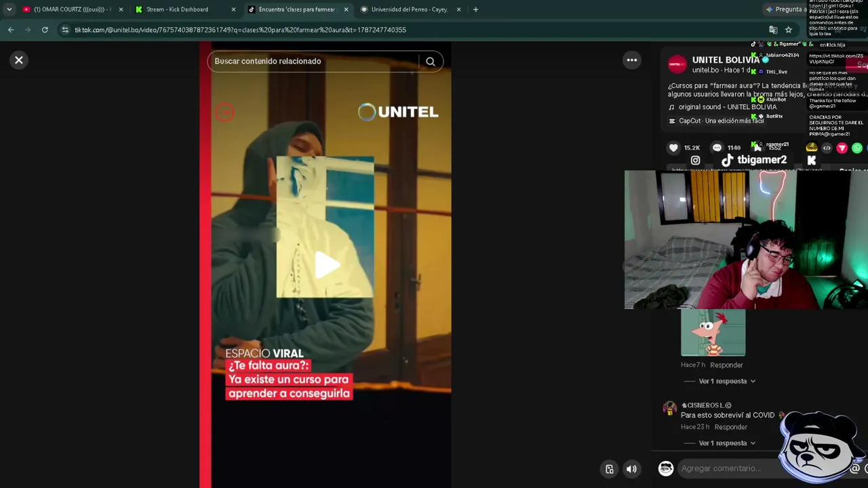The height and width of the screenshot is (488, 868).
Task: Click the browser address bar URL
Action: pyautogui.click(x=240, y=30)
